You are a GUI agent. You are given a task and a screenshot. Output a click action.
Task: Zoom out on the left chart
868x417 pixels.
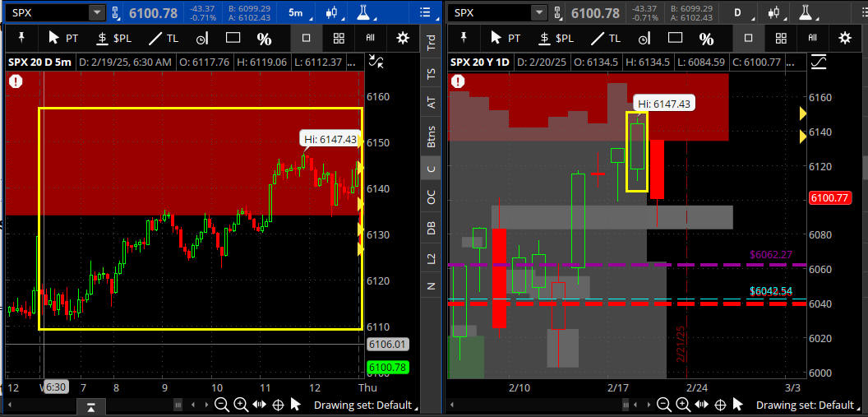[221, 405]
